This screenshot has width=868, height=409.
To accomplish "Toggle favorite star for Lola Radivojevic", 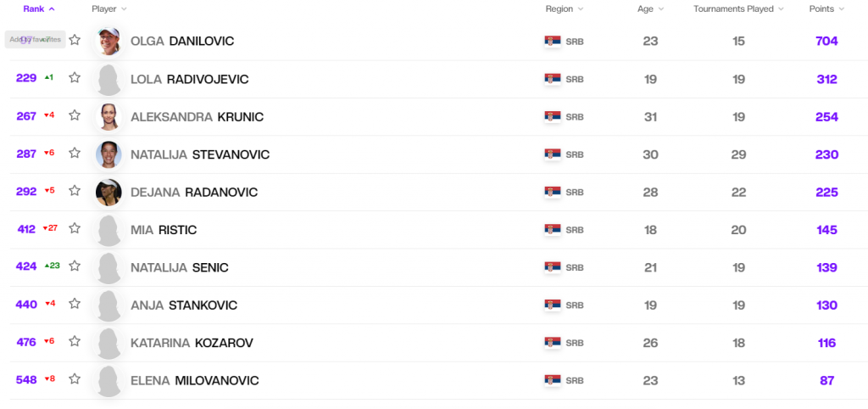I will pyautogui.click(x=75, y=78).
